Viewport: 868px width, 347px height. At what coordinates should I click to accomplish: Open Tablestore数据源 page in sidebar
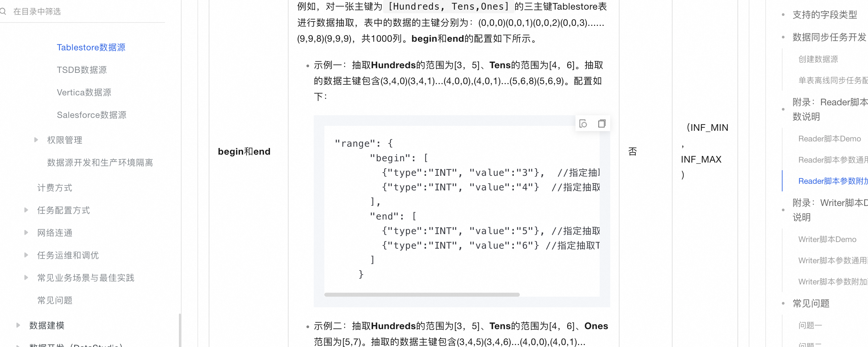click(91, 47)
